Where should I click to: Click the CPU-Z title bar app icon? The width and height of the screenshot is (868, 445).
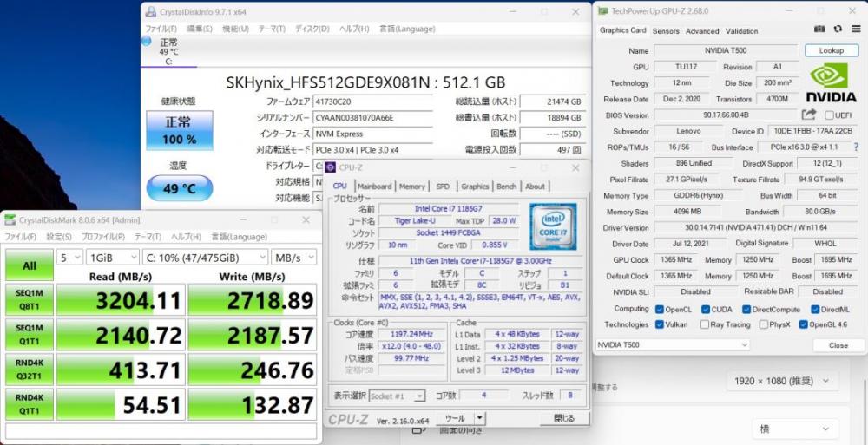point(331,167)
